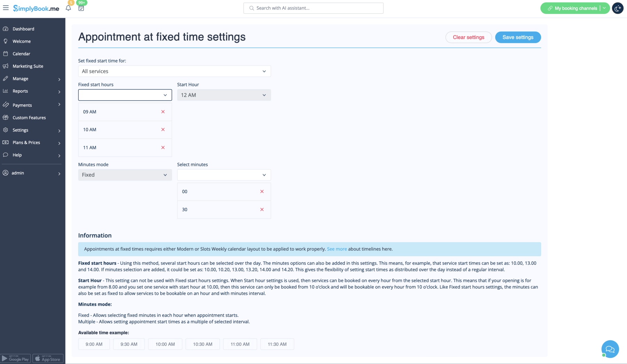Open the chat support bubble

(x=610, y=349)
